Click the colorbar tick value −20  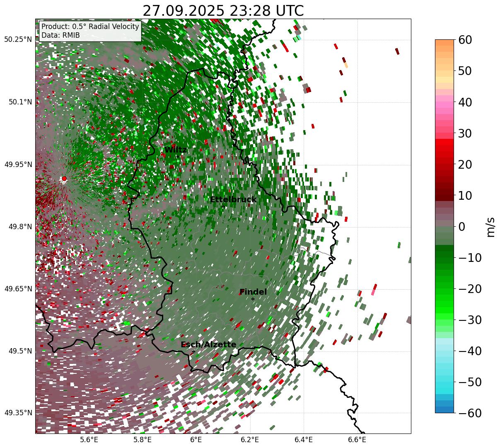tap(470, 289)
